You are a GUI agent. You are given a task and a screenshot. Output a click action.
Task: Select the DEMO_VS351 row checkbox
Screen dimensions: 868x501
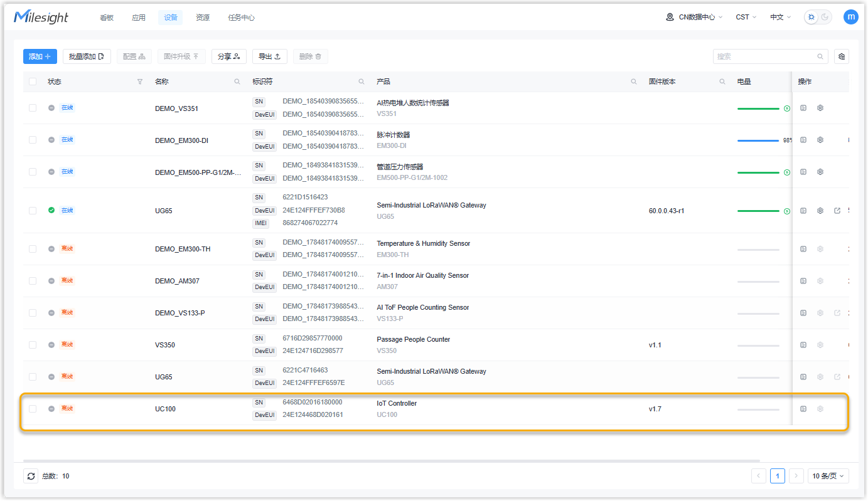[33, 108]
